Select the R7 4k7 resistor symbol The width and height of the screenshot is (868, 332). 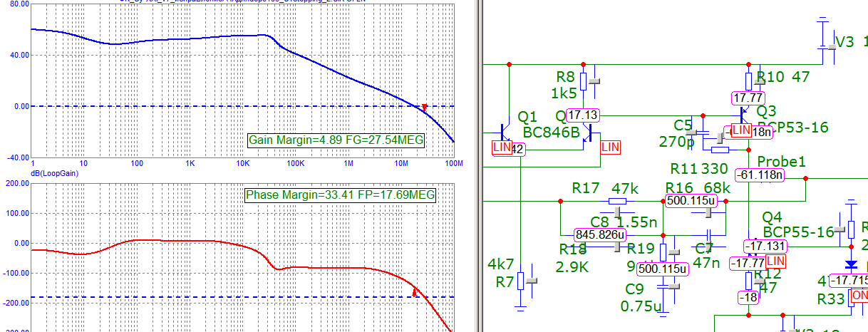(521, 281)
